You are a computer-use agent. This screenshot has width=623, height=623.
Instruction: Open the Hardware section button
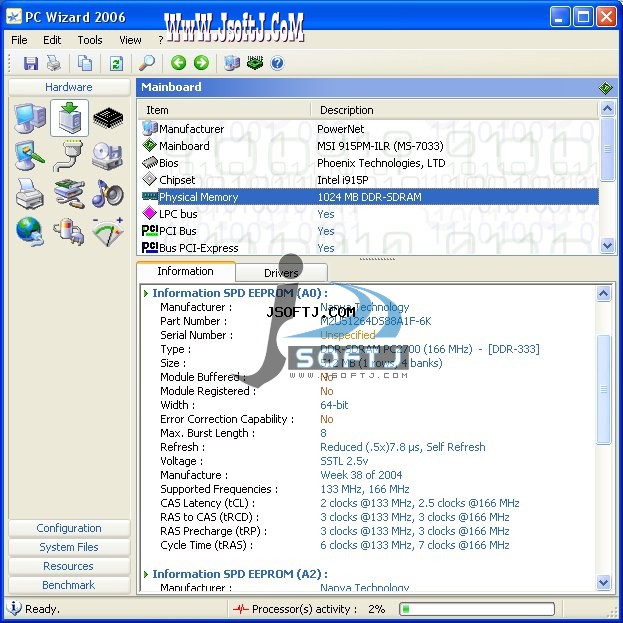click(x=69, y=87)
